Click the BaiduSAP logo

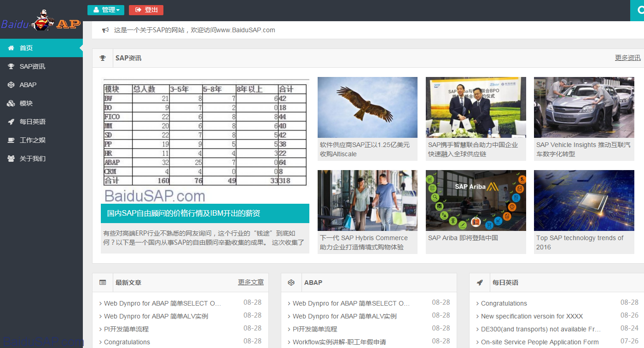[x=41, y=21]
